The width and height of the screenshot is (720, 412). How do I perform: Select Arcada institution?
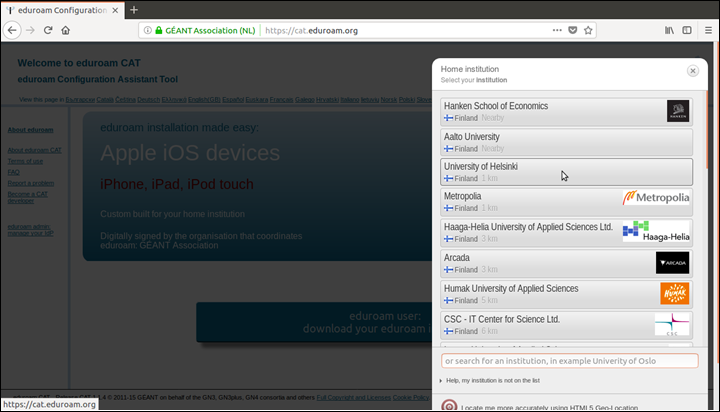point(566,263)
